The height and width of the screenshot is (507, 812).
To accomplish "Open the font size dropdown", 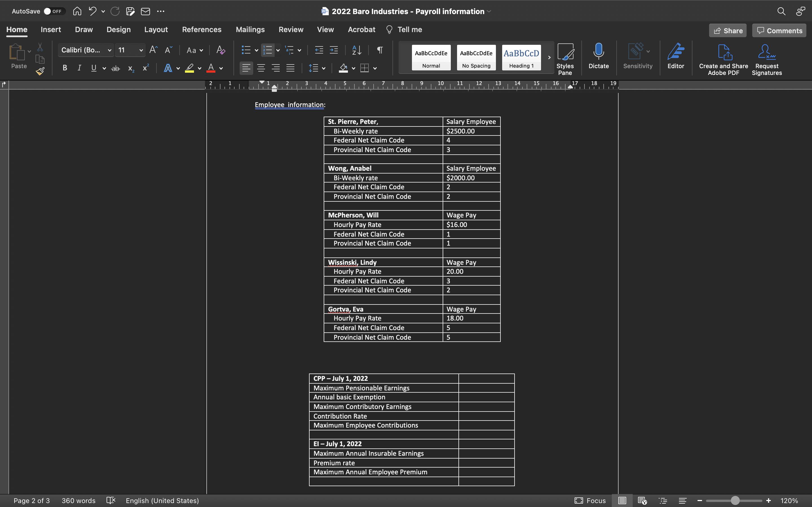I will pos(141,50).
